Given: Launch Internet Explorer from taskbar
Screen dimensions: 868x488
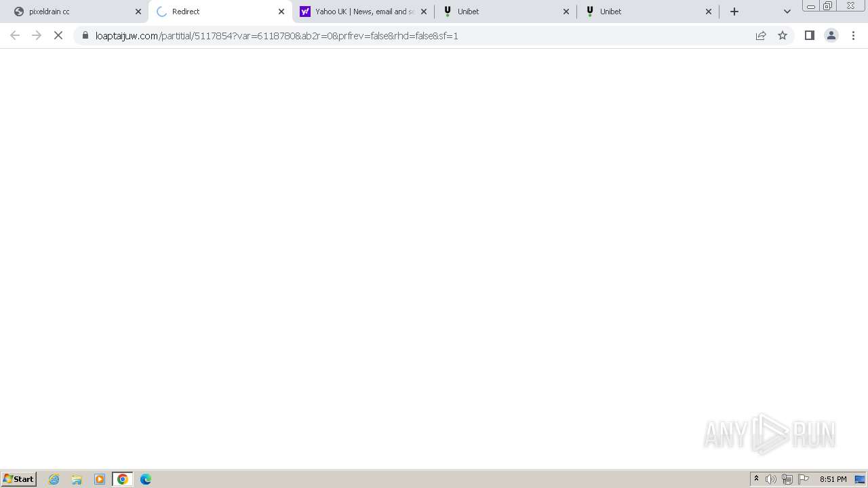Looking at the screenshot, I should 54,479.
